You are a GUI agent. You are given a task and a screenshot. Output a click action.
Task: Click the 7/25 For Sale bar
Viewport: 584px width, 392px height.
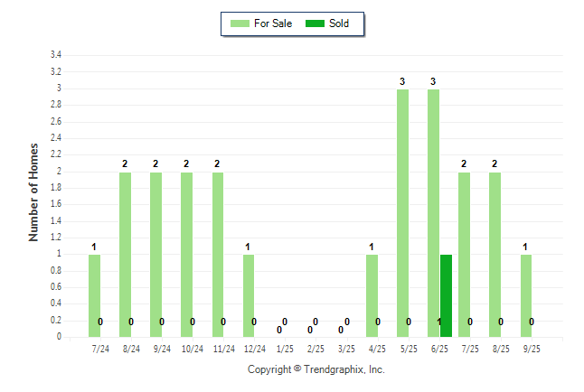pos(464,254)
